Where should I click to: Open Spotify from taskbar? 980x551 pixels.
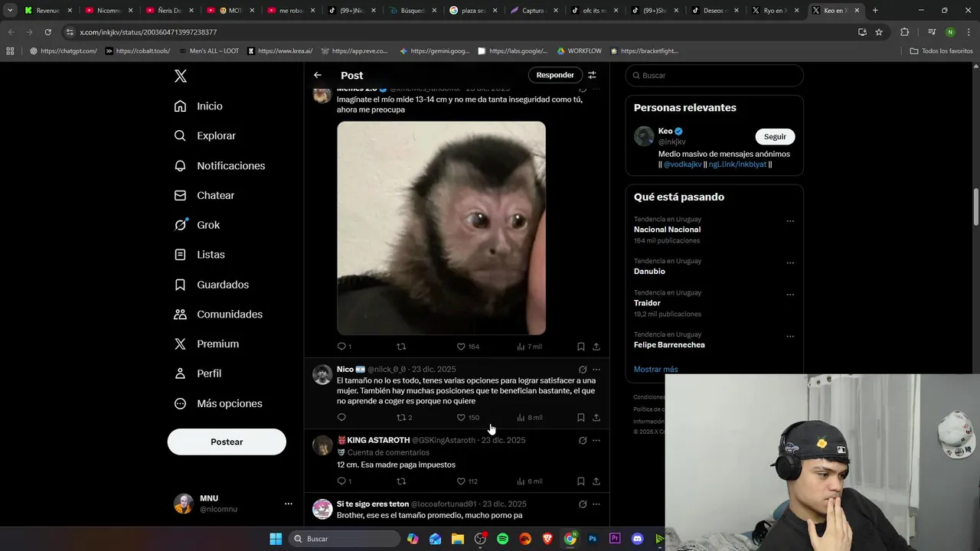(502, 539)
